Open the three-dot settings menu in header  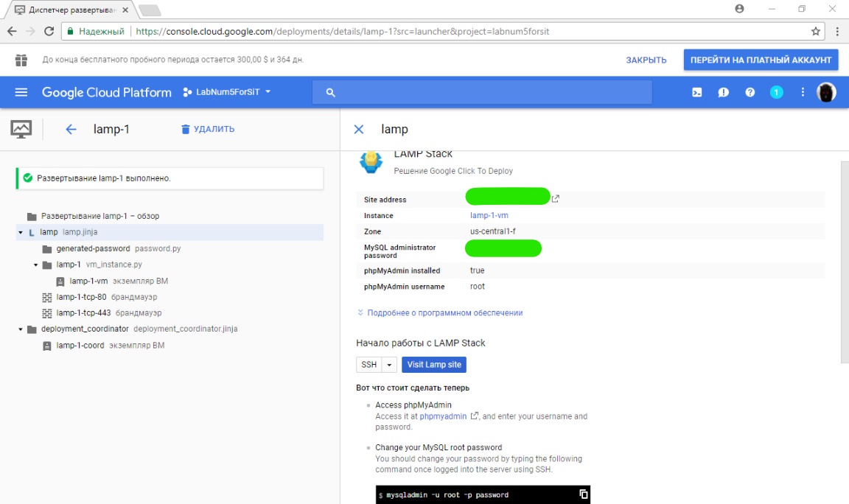(x=803, y=93)
